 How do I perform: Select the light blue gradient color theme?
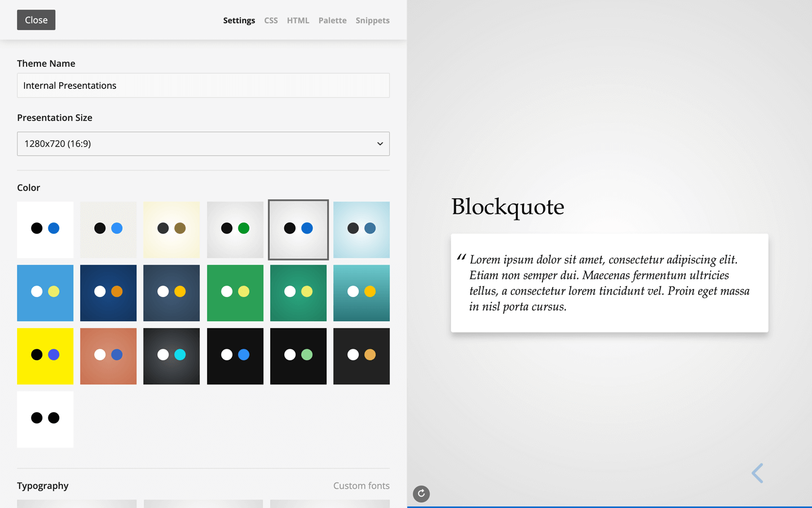coord(361,230)
